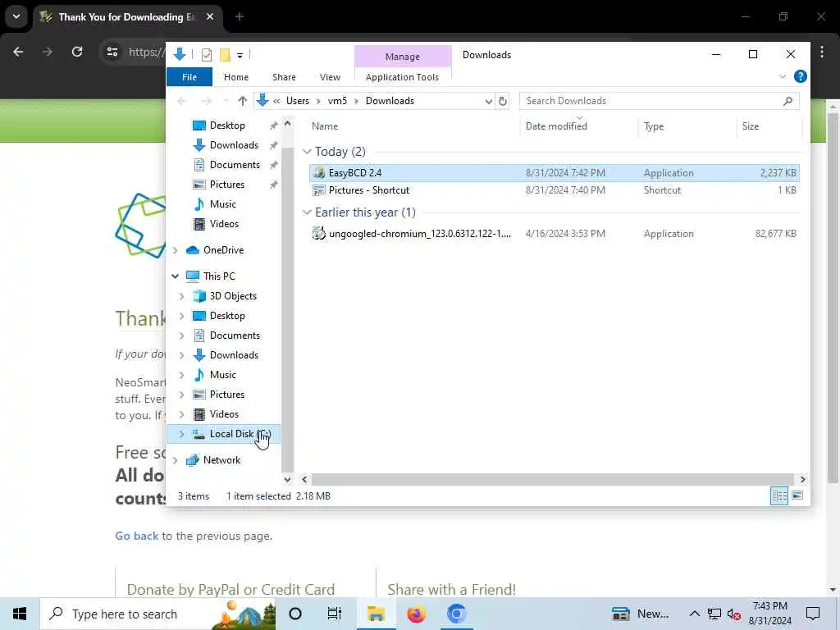840x630 pixels.
Task: Open pinned Downloads in Quick access
Action: (234, 145)
